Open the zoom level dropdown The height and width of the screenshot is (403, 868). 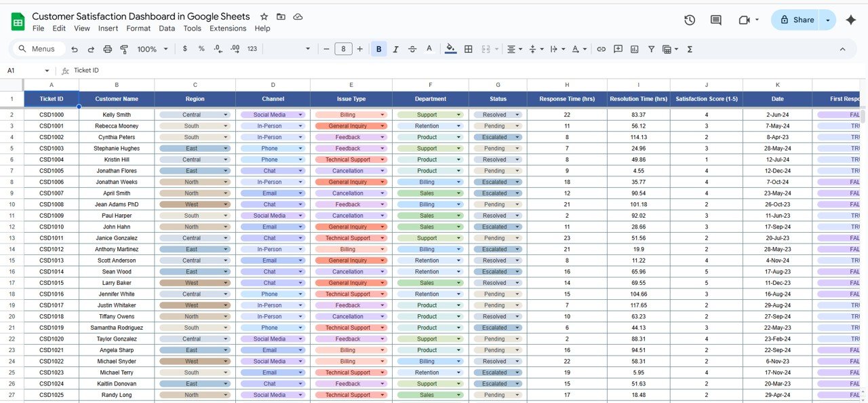[151, 49]
